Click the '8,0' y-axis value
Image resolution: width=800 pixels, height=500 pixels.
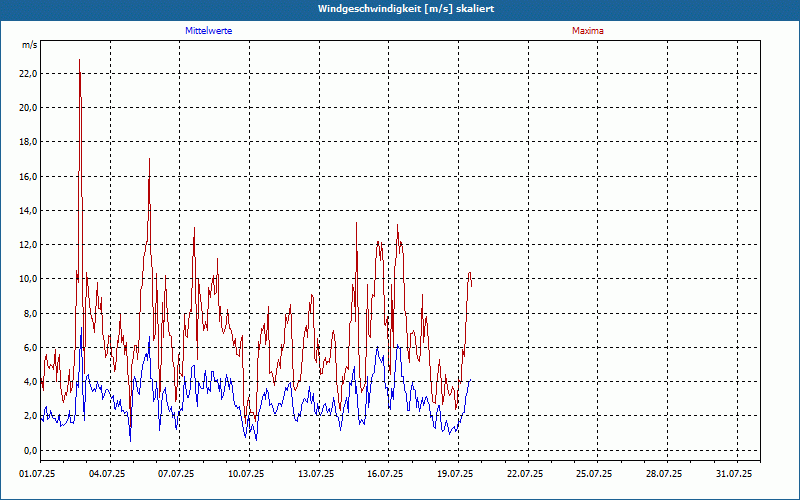[x=29, y=313]
